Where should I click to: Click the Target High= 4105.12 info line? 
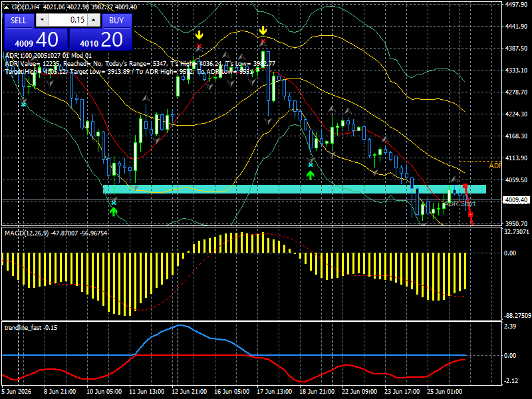coord(129,72)
